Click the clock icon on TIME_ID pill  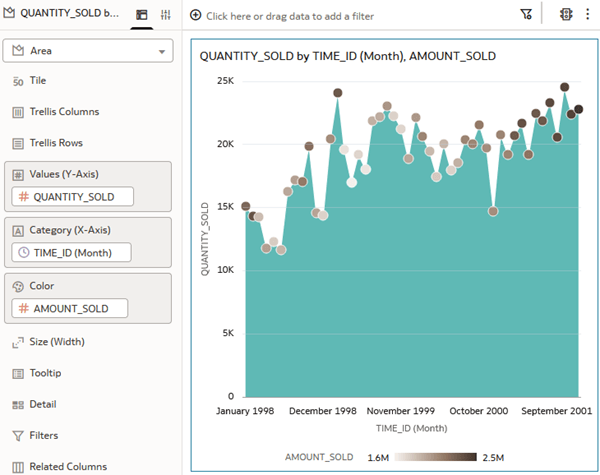[24, 252]
